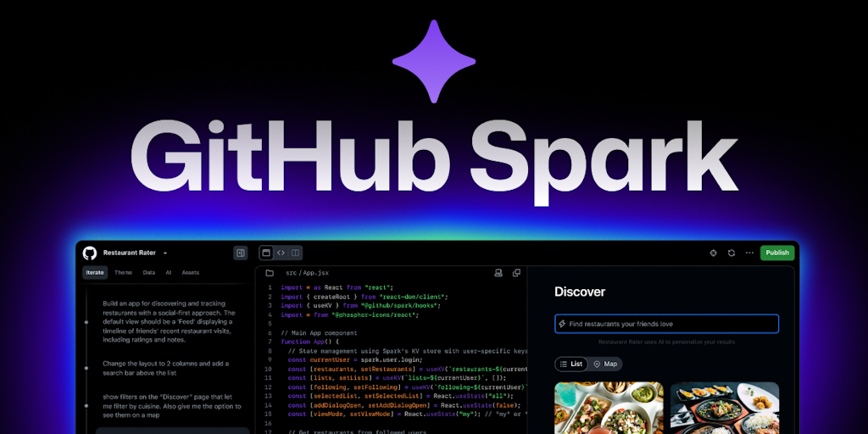This screenshot has width=868, height=434.
Task: Click code line 3 import useKV
Action: click(360, 305)
